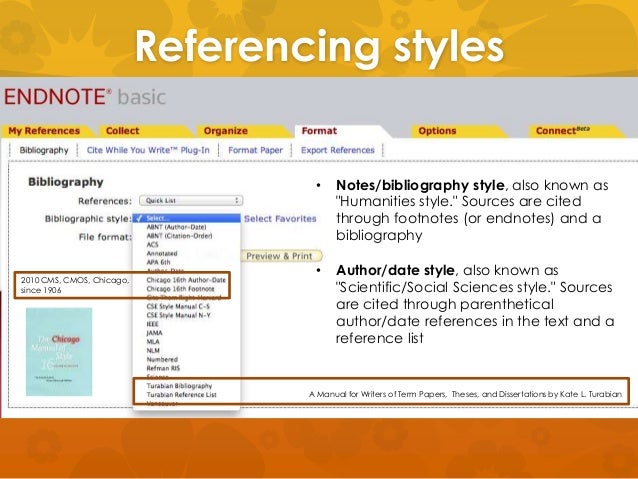Click the Format Paper link

(255, 150)
